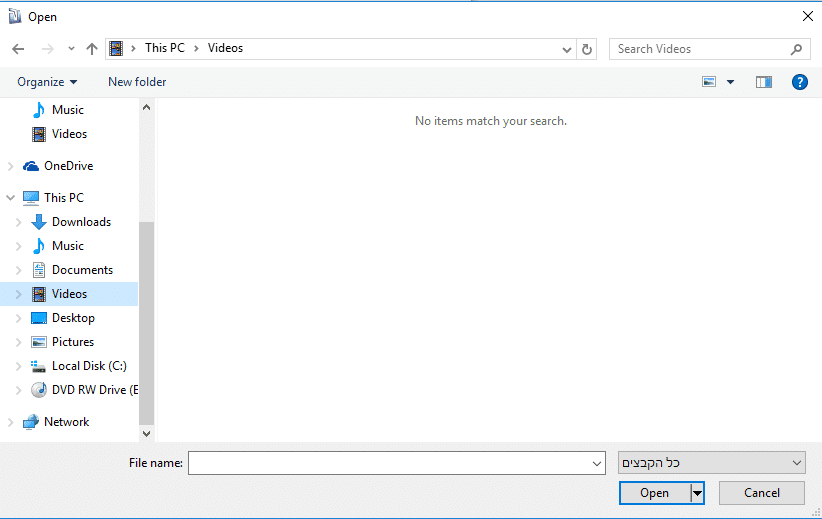Click the navigation pane scroll down arrow
The height and width of the screenshot is (519, 822).
(147, 434)
